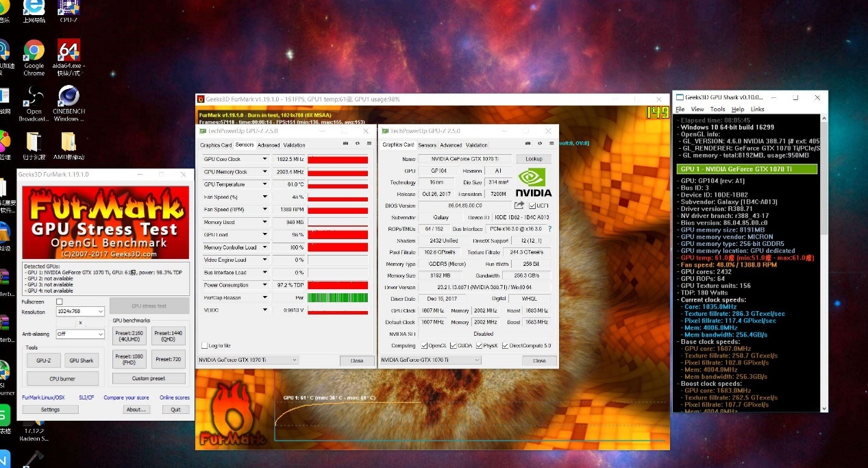Screen dimensions: 868x468
Task: Click the Lookup button in GPU-Z
Action: pyautogui.click(x=534, y=159)
